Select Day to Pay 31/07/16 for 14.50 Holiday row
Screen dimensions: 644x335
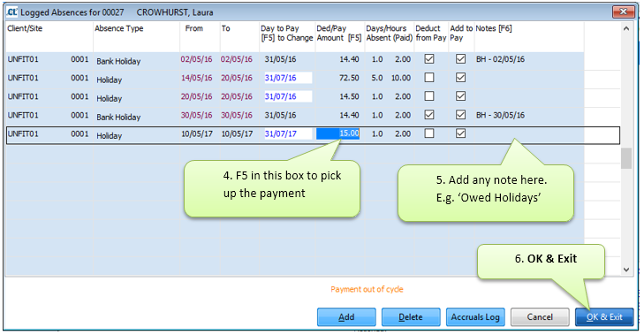point(288,96)
